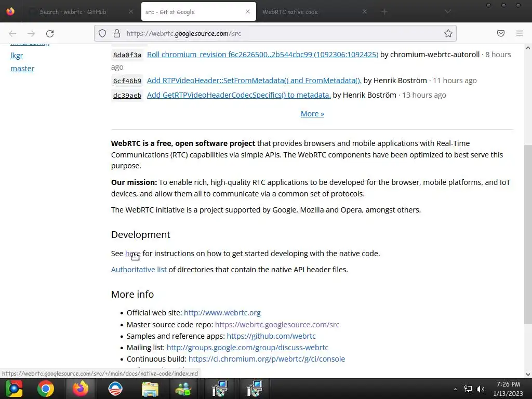Click the 'here' link under Development

(132, 254)
